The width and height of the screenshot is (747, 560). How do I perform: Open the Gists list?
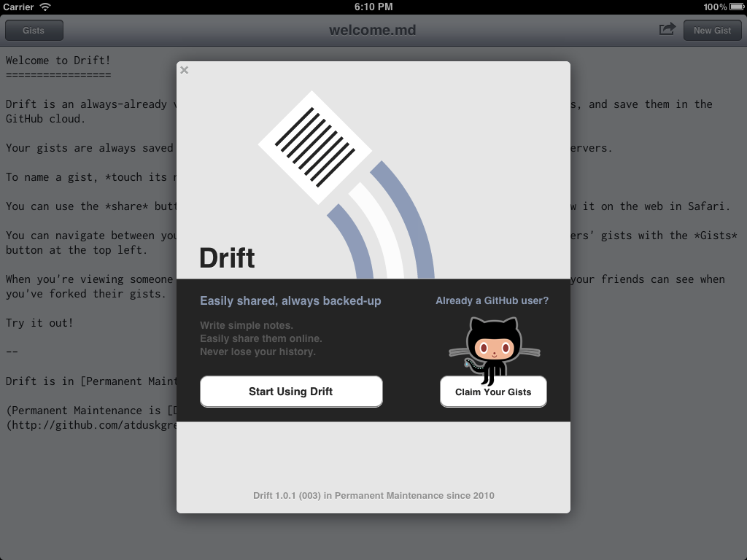pyautogui.click(x=34, y=31)
